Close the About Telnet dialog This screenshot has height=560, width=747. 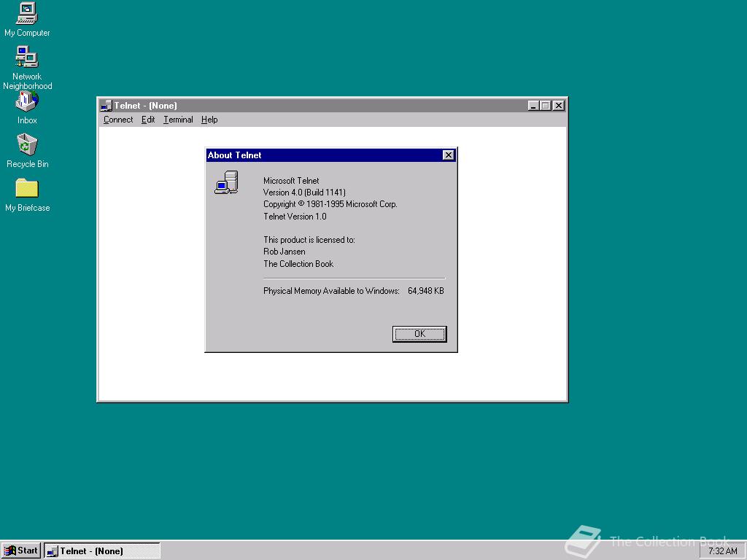pos(449,155)
